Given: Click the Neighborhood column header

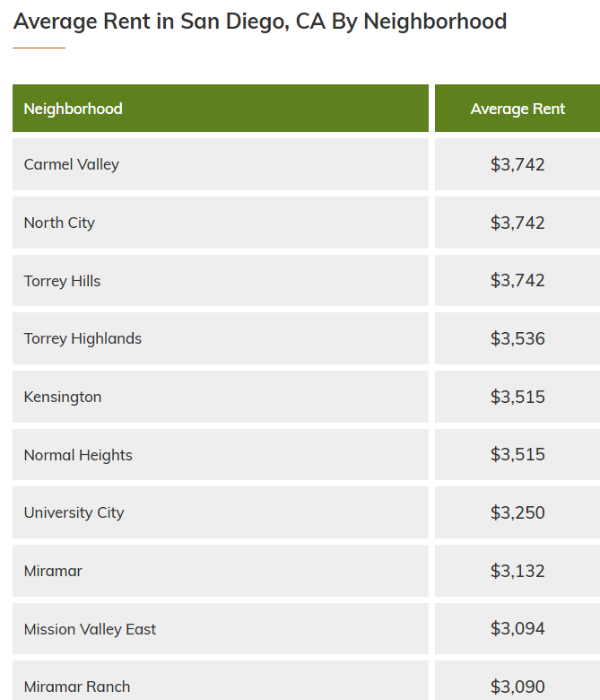Looking at the screenshot, I should 221,108.
